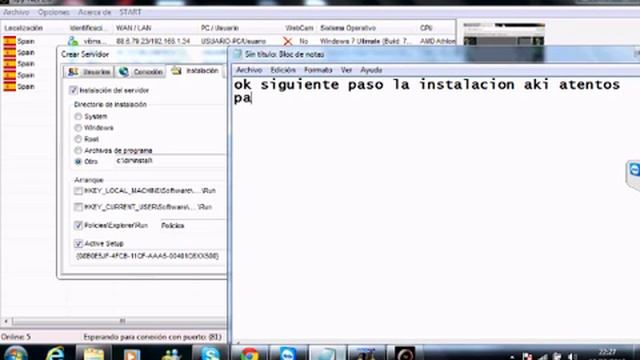The image size is (640, 360).
Task: Open Internet Explorer from the taskbar
Action: (55, 353)
